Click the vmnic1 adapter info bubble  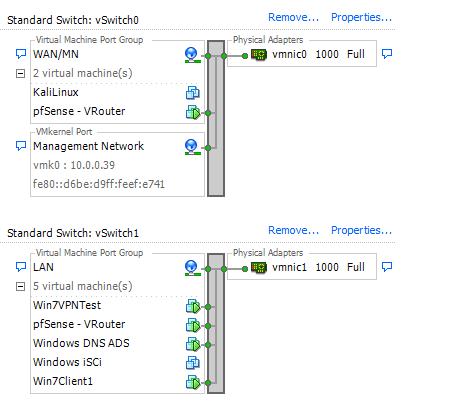click(x=387, y=267)
